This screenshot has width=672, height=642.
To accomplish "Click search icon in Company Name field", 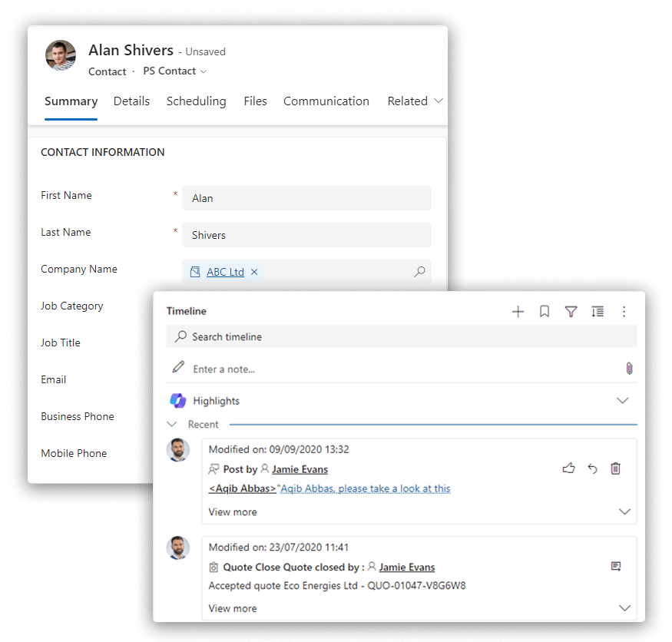I will tap(419, 272).
